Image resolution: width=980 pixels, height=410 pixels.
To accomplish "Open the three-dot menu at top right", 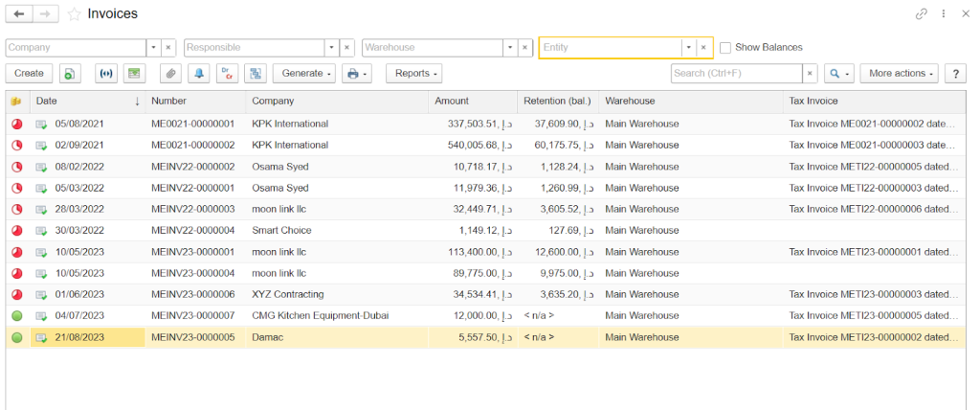I will pyautogui.click(x=944, y=13).
